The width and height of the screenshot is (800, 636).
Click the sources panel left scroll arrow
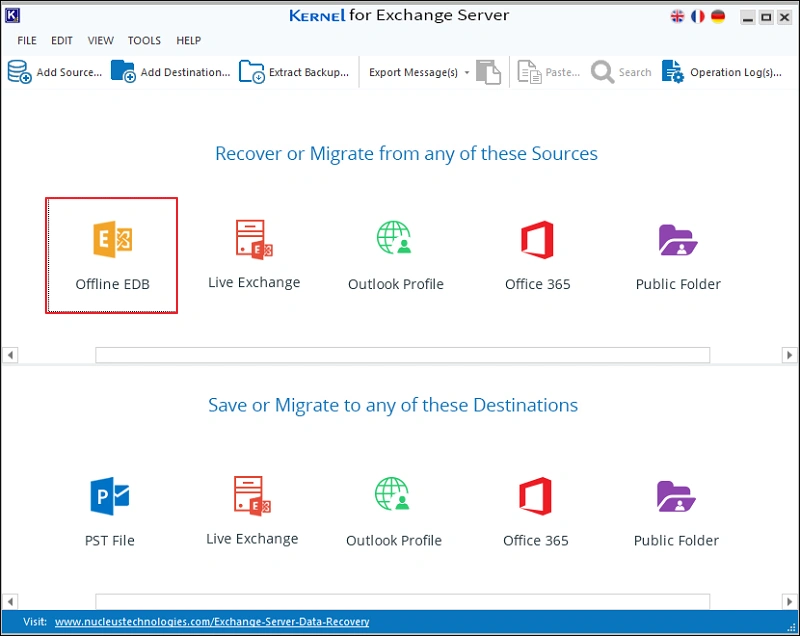10,354
